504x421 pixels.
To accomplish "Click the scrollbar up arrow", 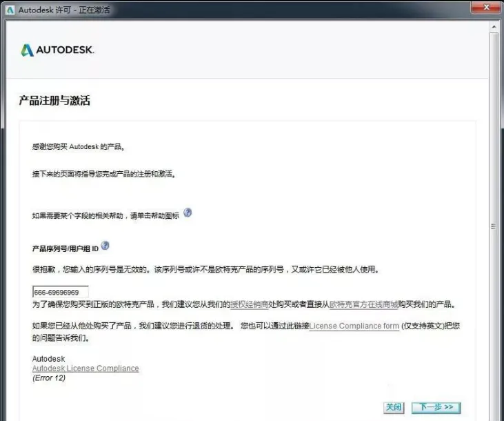I will coord(494,27).
